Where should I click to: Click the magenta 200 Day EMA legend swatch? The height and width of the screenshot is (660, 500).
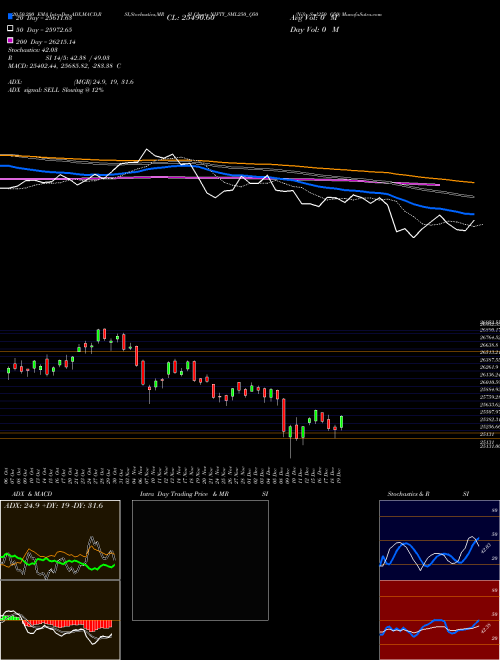pos(10,40)
